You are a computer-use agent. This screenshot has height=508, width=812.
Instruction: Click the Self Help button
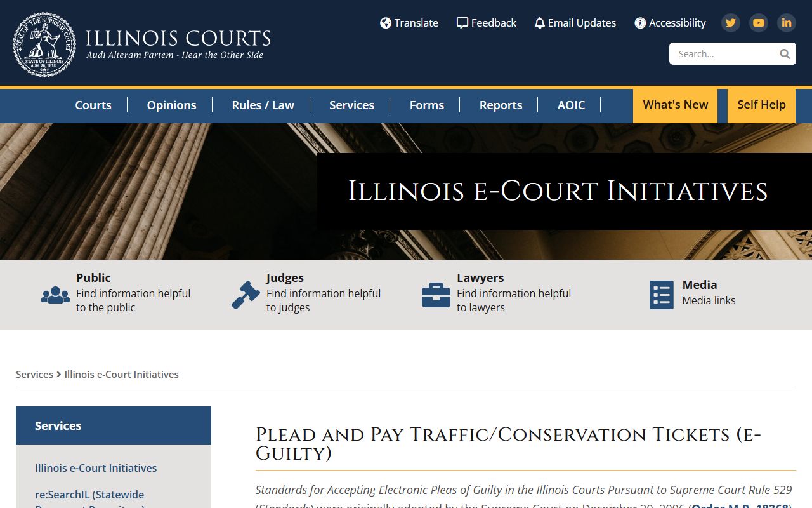point(761,105)
